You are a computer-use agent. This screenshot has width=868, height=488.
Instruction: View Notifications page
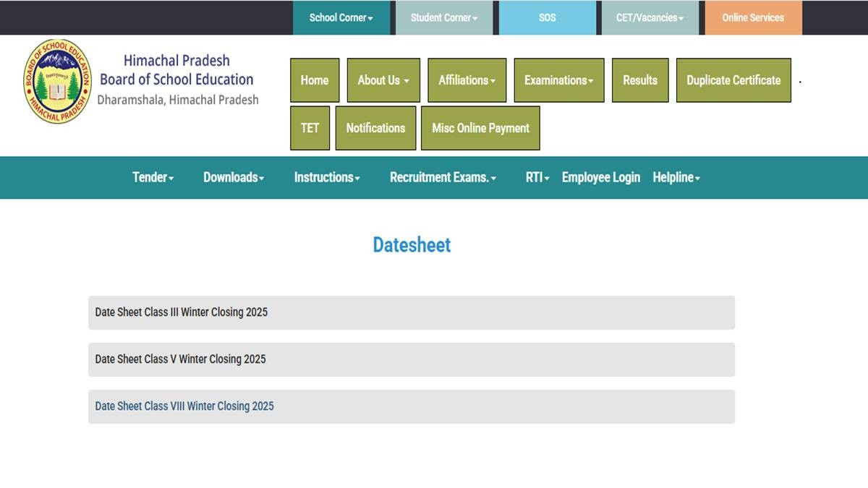point(375,128)
